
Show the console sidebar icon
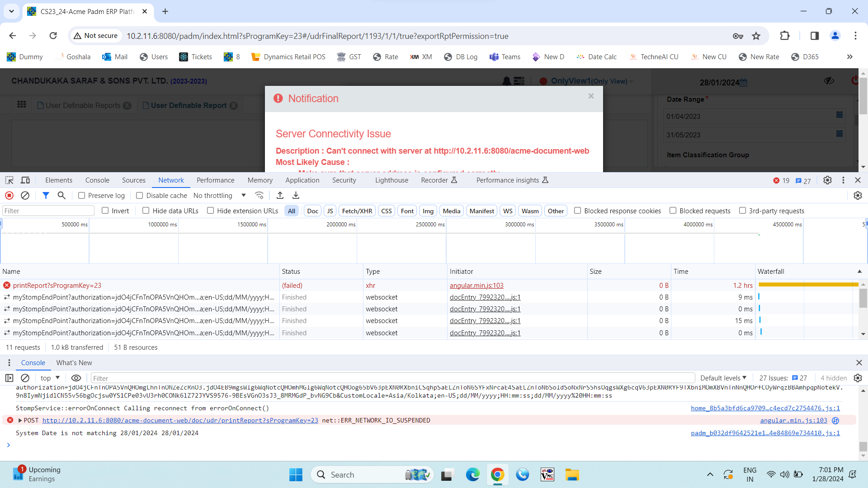(9, 378)
